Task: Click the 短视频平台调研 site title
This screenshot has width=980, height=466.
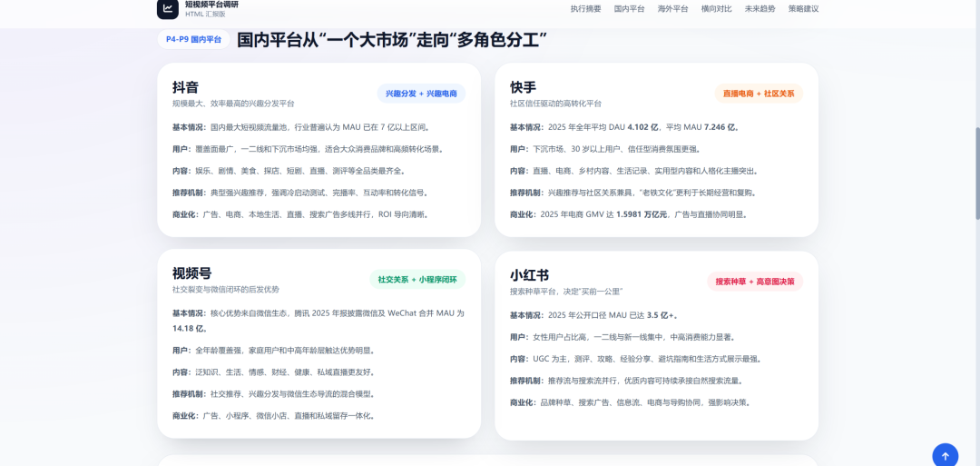Action: coord(211,5)
